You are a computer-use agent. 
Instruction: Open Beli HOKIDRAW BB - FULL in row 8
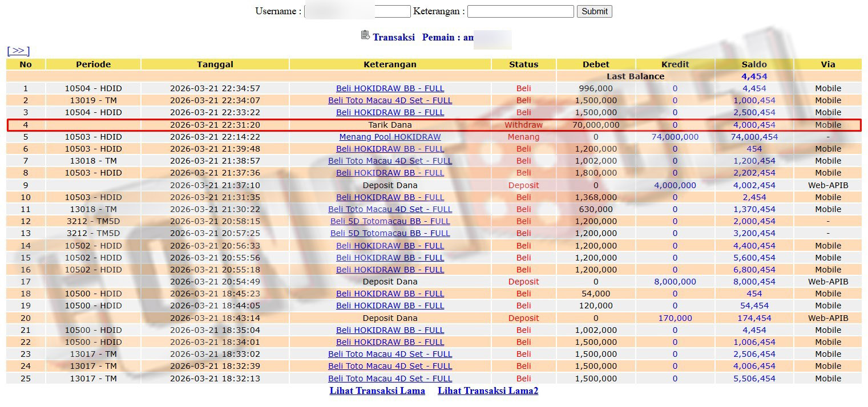(390, 173)
